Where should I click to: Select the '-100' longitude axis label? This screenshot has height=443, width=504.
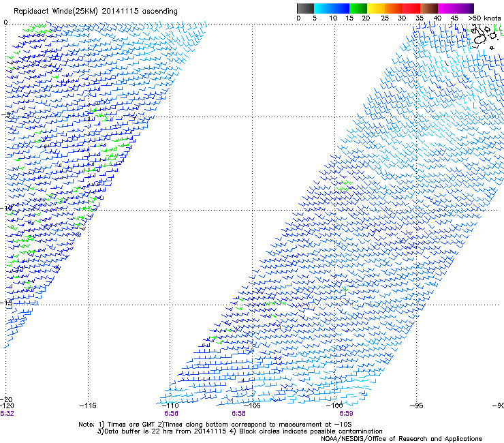pos(334,406)
